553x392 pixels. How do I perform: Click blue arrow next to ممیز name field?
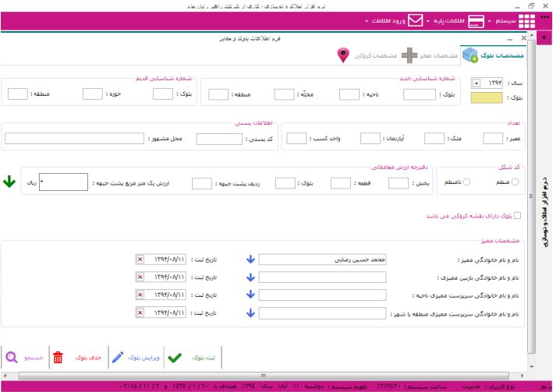[x=250, y=259]
